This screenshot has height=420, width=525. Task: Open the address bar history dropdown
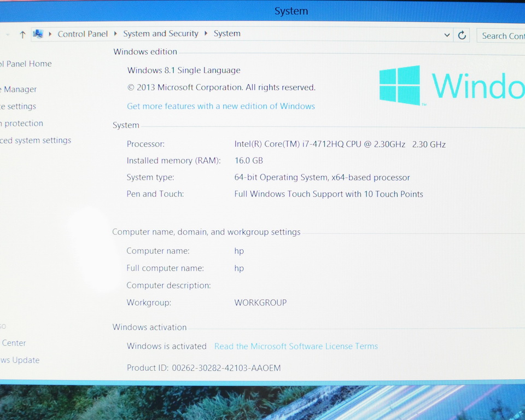click(x=447, y=35)
